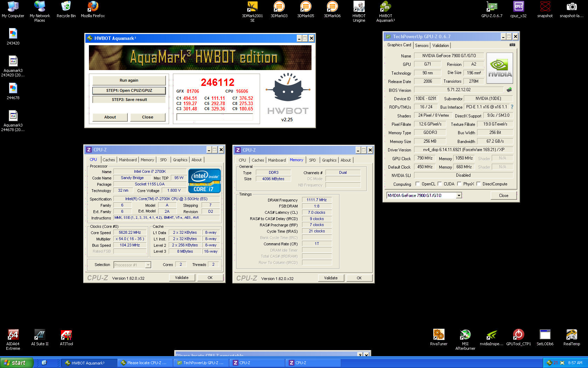This screenshot has width=588, height=368.
Task: Open Caches tab in left CPU-Z window
Action: [108, 160]
